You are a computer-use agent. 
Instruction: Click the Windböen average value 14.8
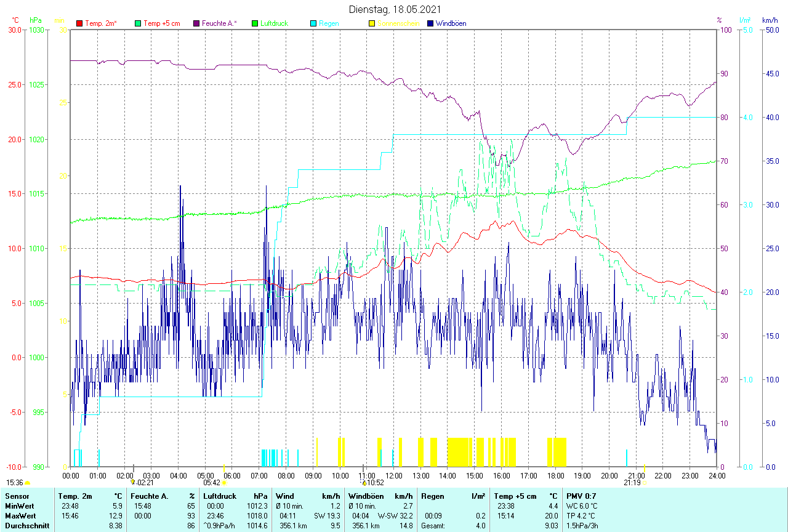[x=406, y=526]
